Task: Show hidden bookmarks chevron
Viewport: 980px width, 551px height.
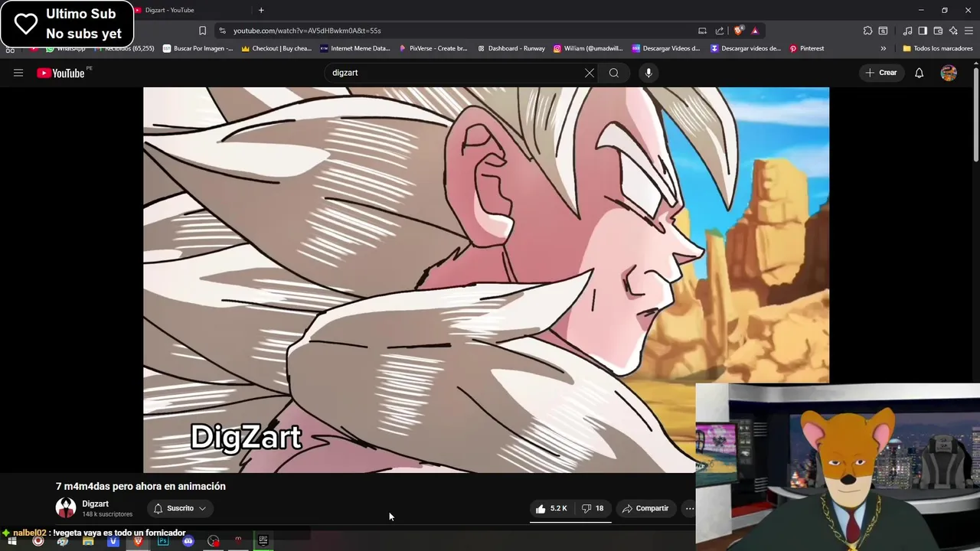Action: (x=883, y=48)
